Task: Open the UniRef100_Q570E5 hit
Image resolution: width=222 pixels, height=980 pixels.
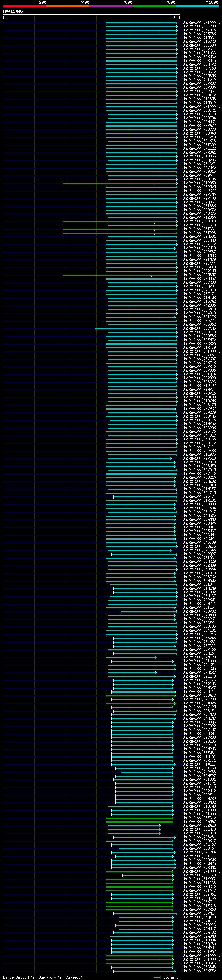Action: click(199, 30)
